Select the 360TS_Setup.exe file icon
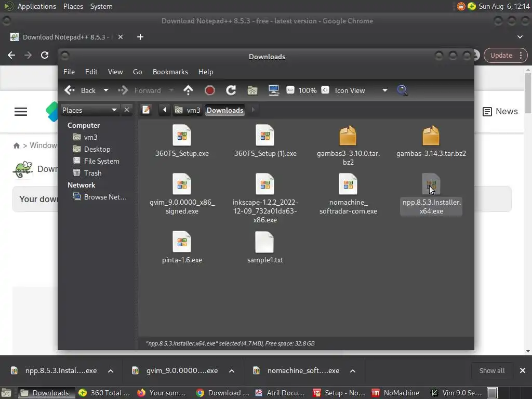The height and width of the screenshot is (399, 532). 182,136
